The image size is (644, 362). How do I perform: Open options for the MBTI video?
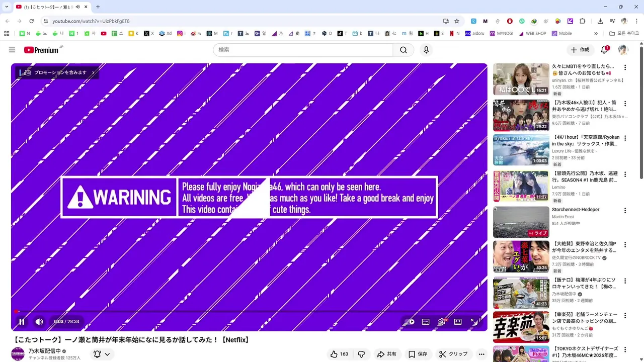[x=625, y=67]
